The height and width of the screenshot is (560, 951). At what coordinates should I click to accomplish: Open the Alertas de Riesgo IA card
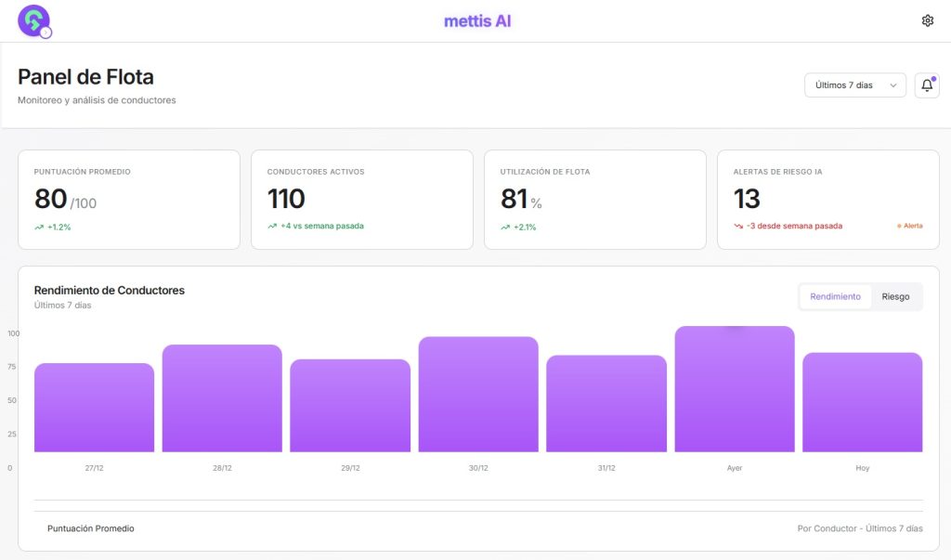coord(827,200)
